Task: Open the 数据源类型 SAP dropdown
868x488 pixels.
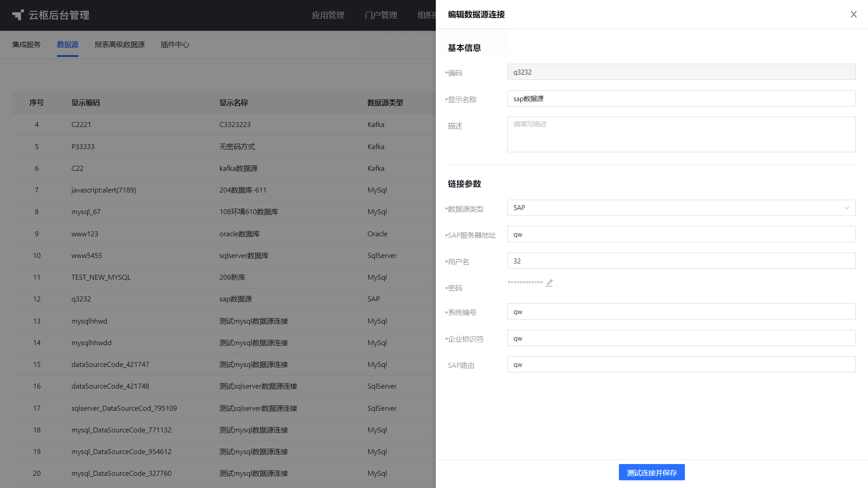Action: point(681,208)
